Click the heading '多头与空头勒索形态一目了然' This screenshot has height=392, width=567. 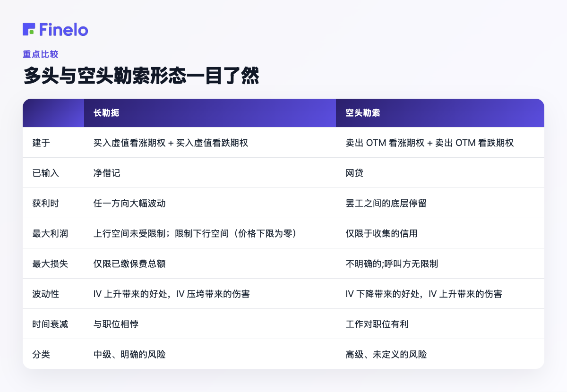141,76
